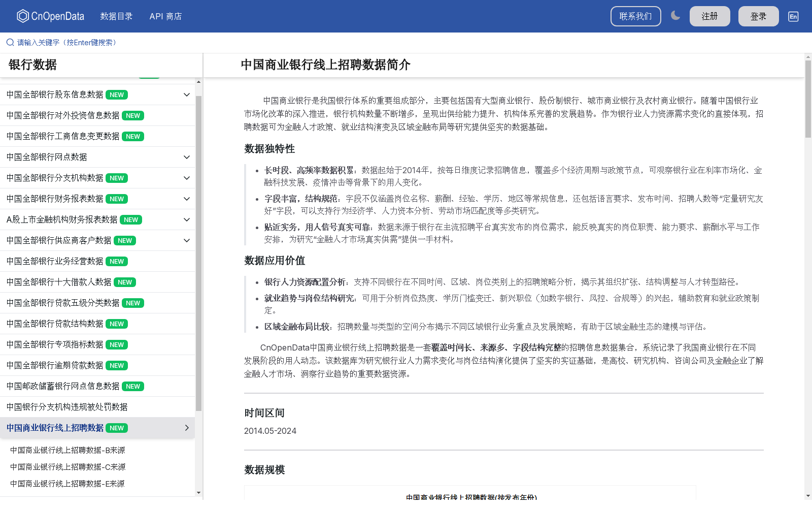The image size is (812, 508).
Task: Open 中国全部银行十大借款人数据
Action: 97,282
